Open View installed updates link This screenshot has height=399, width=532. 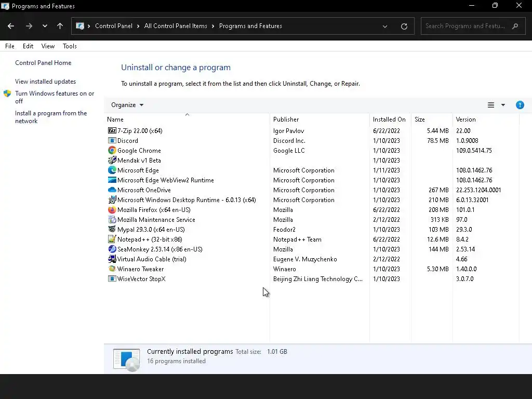(x=46, y=82)
